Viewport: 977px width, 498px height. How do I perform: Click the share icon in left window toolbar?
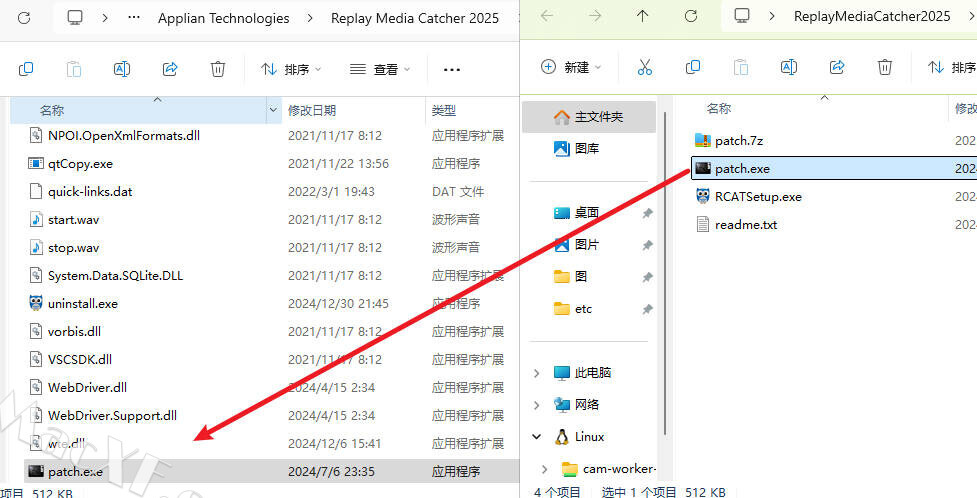tap(170, 69)
